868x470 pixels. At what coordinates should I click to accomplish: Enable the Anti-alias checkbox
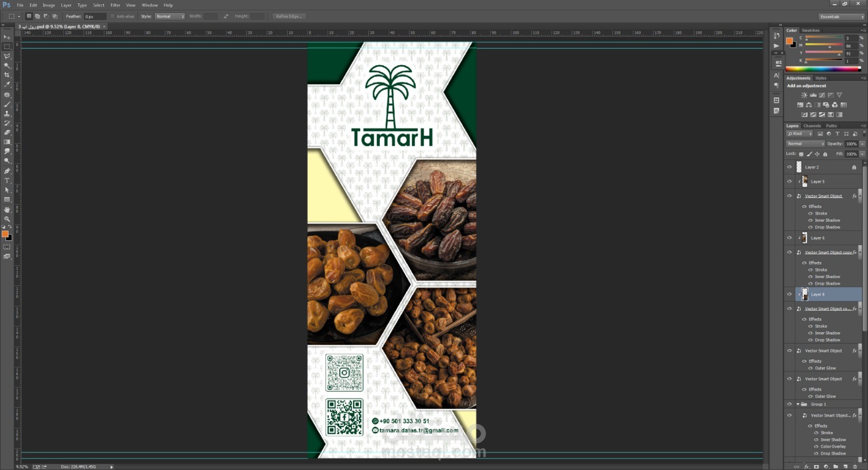112,16
